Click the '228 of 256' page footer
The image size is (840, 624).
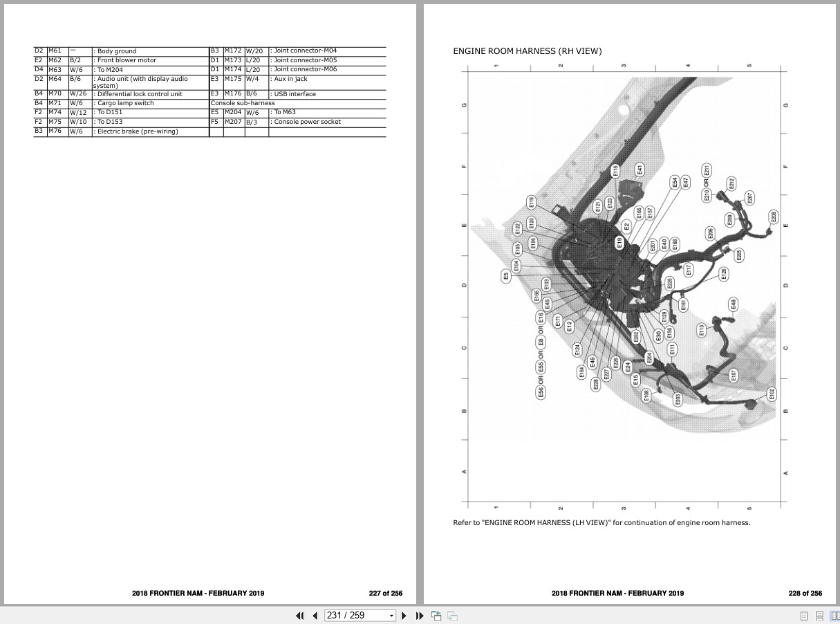coord(805,594)
